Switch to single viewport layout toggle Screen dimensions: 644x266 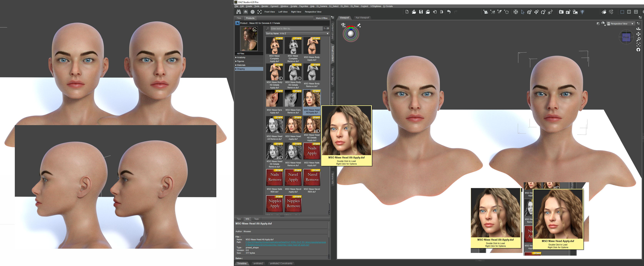click(622, 12)
